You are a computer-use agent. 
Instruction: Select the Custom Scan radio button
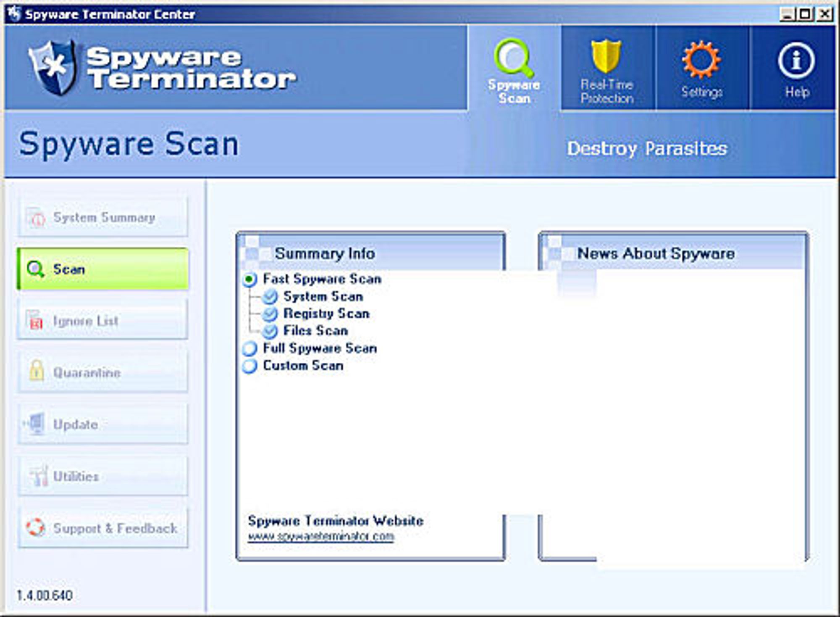[250, 366]
